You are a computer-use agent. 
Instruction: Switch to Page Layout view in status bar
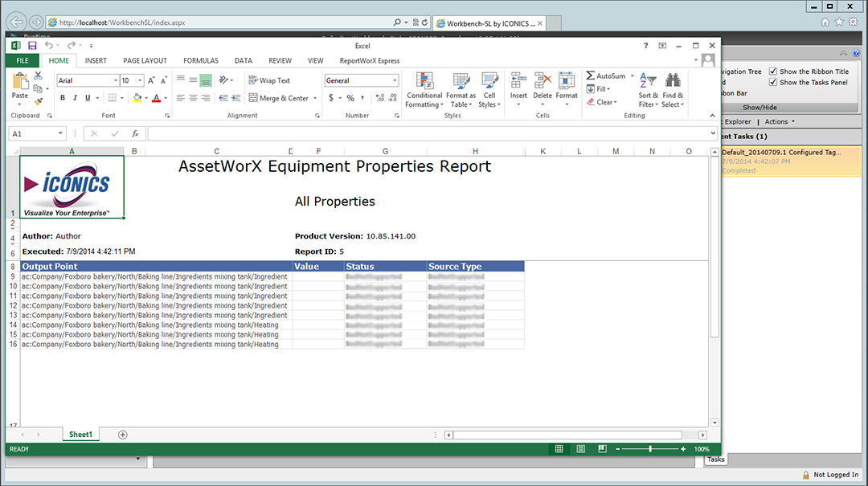click(x=579, y=449)
